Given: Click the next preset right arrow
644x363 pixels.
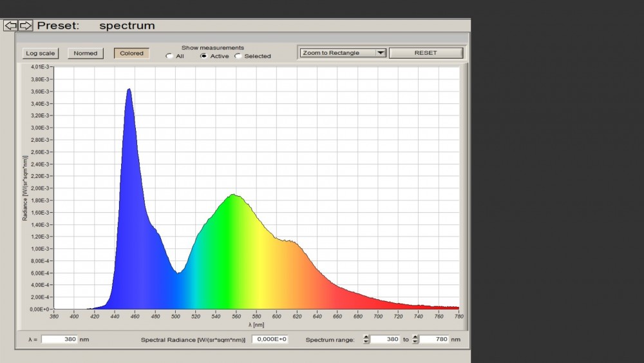Looking at the screenshot, I should tap(26, 26).
